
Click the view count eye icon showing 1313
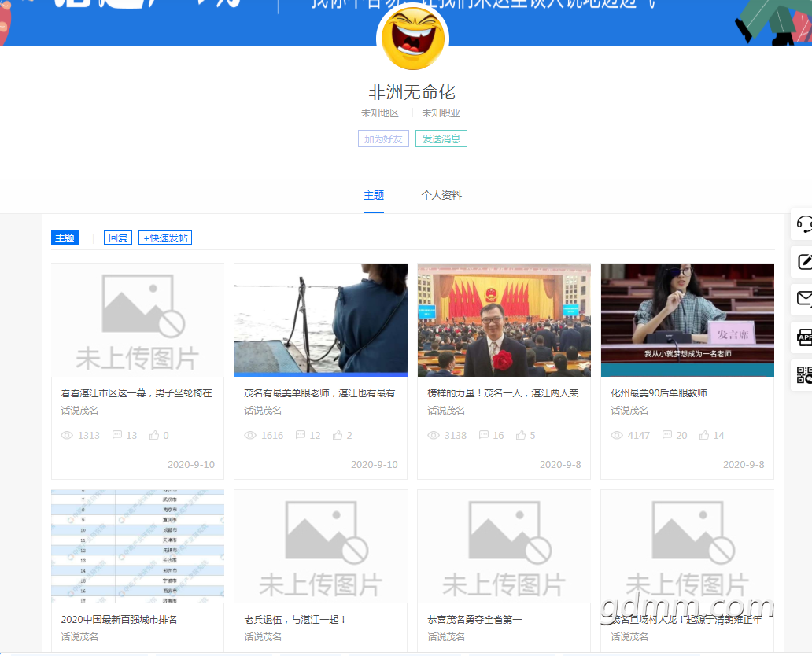pyautogui.click(x=67, y=435)
